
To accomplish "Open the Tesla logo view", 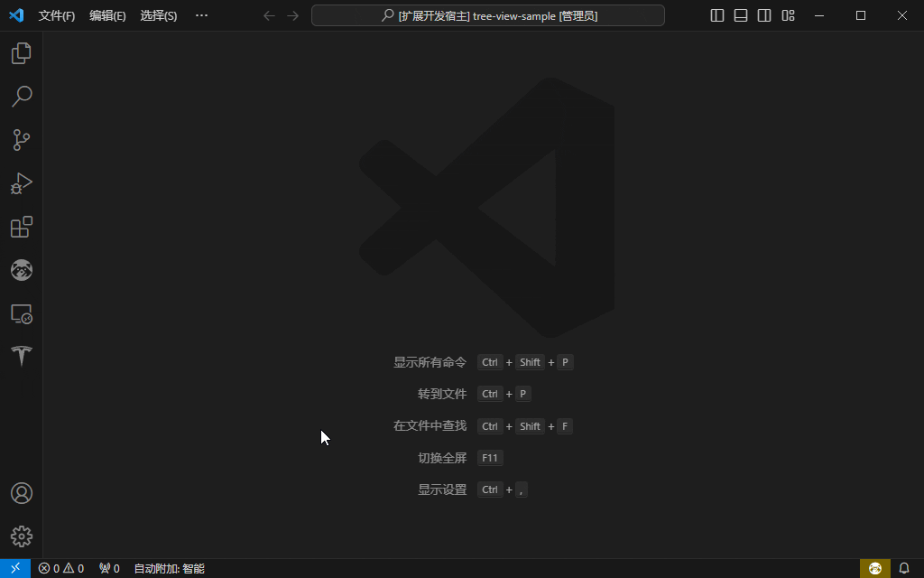I will (22, 356).
